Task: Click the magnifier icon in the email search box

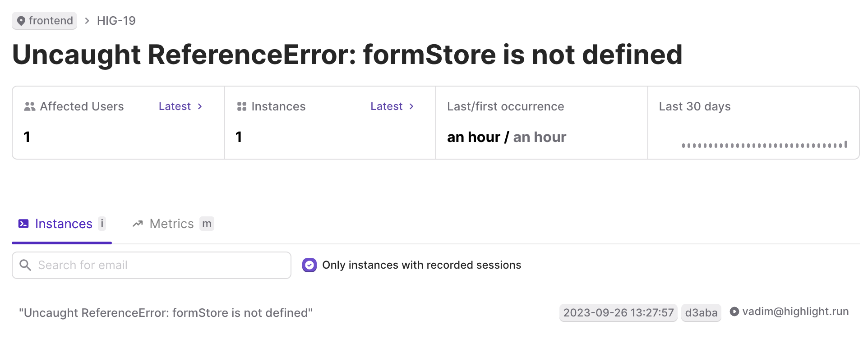Action: [25, 265]
